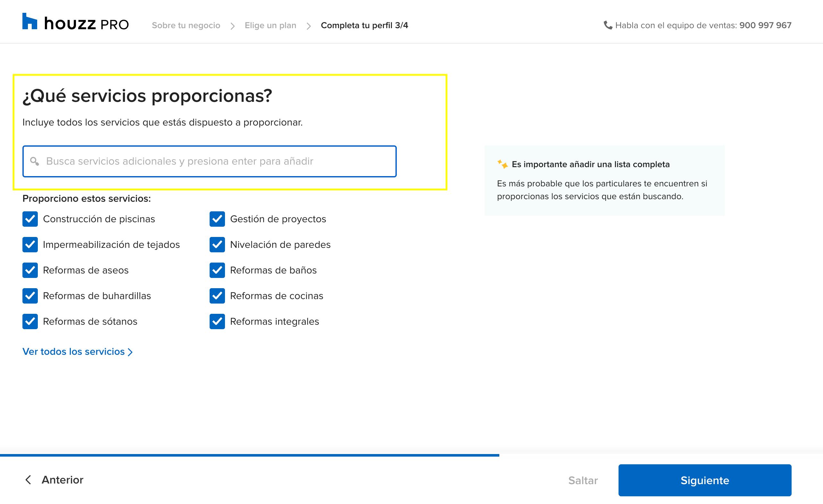Open Elige un plan step

click(x=270, y=25)
